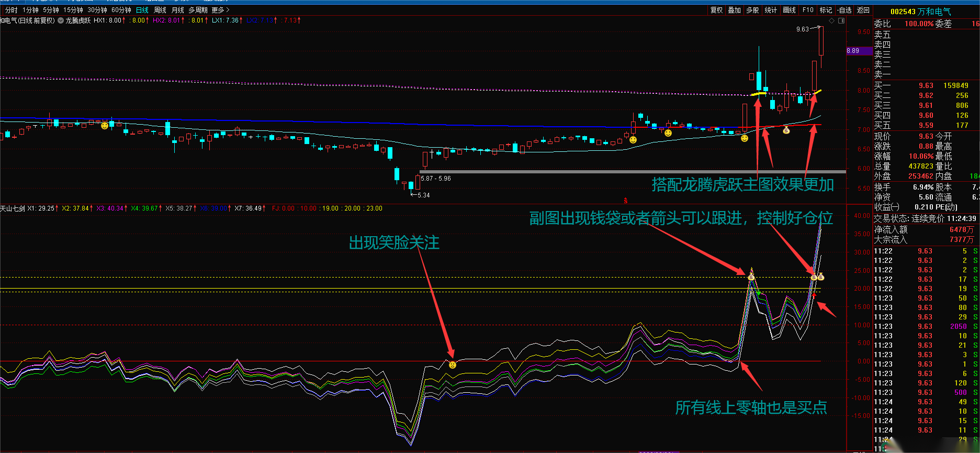Image resolution: width=980 pixels, height=453 pixels.
Task: Open the F10 company info
Action: pyautogui.click(x=808, y=10)
